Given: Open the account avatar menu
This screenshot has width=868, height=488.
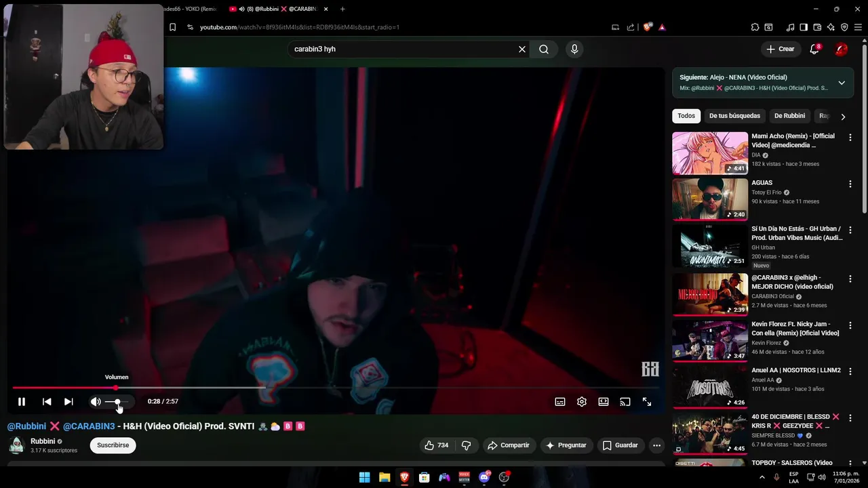Looking at the screenshot, I should pyautogui.click(x=841, y=49).
